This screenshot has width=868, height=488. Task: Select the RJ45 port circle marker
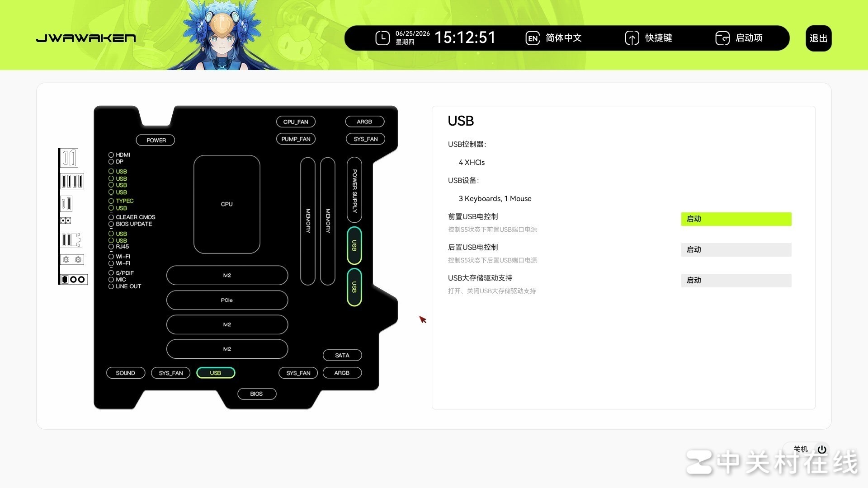pyautogui.click(x=111, y=246)
